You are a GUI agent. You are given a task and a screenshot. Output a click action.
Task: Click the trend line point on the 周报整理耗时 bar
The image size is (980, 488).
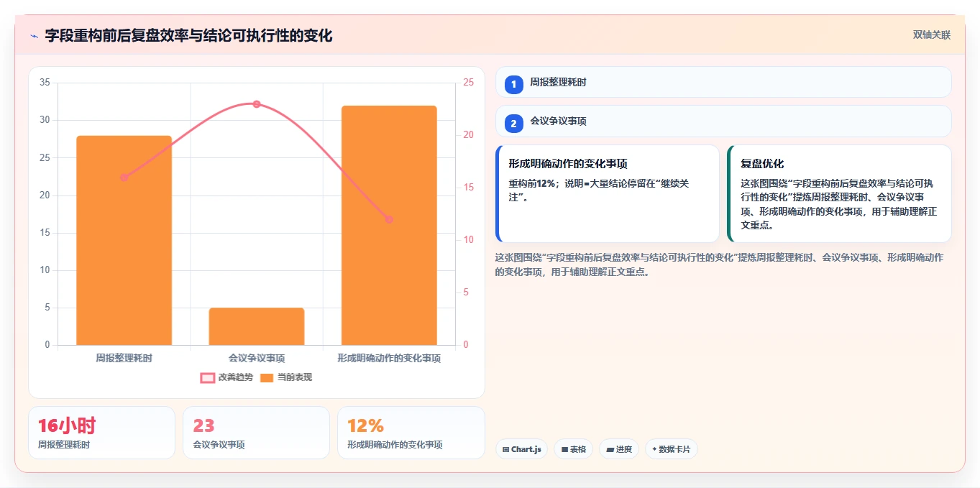click(124, 178)
